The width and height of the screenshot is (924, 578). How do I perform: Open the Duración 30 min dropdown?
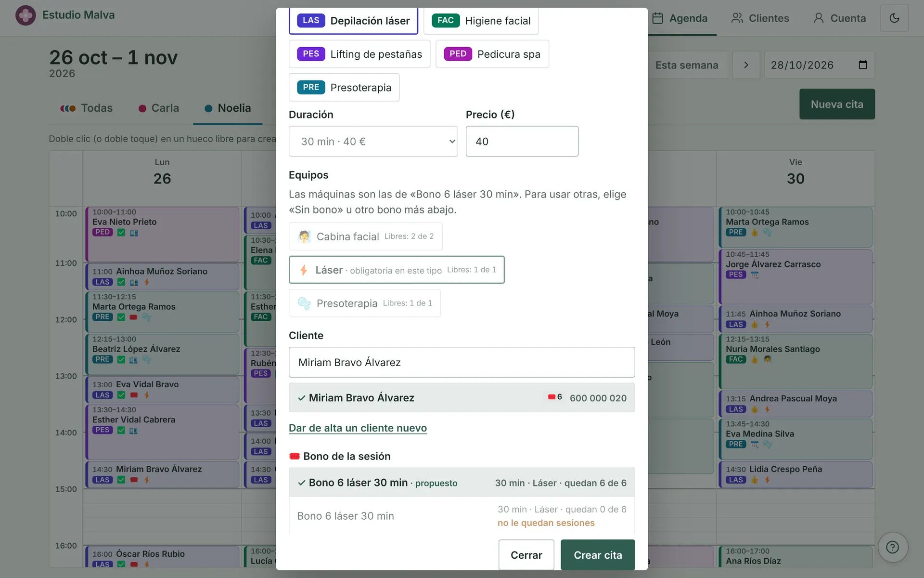(373, 142)
